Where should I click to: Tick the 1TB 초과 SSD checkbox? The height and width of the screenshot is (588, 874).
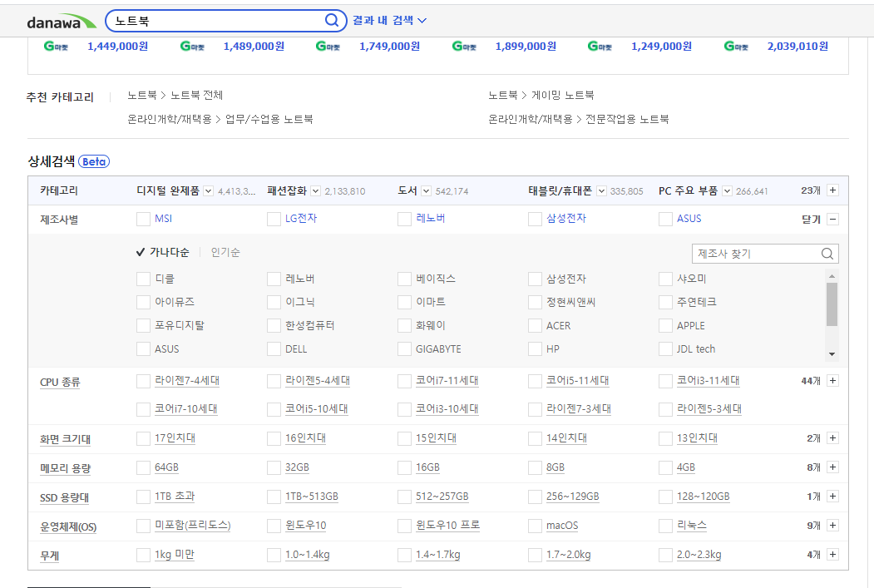pos(143,497)
